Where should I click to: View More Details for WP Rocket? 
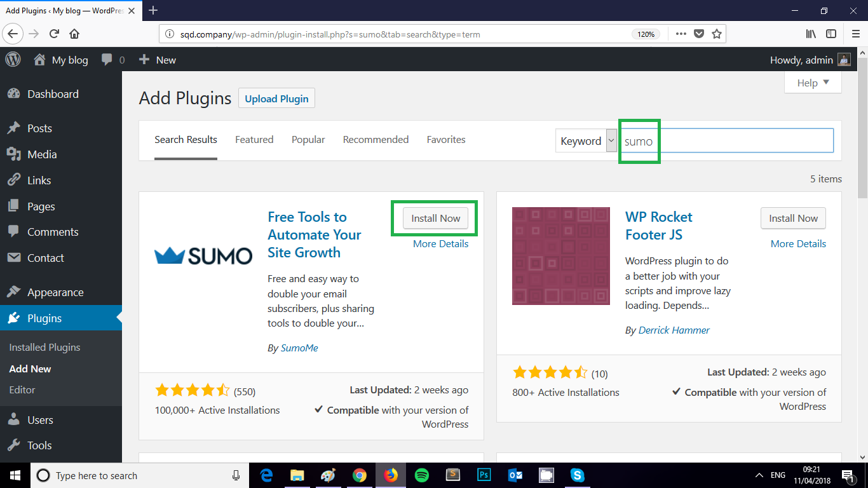(x=798, y=244)
